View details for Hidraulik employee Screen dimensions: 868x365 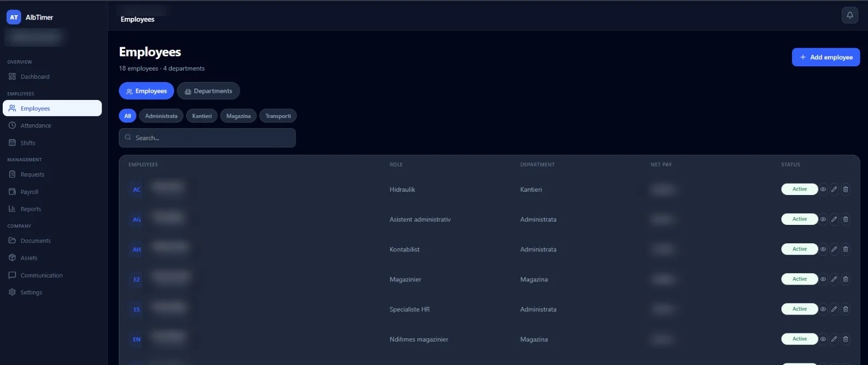pos(823,190)
